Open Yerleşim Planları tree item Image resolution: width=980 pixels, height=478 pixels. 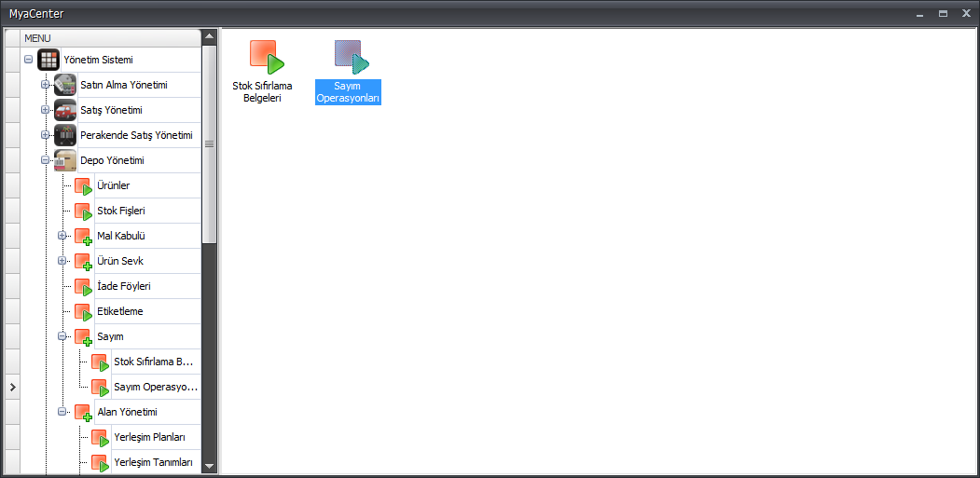click(x=149, y=437)
